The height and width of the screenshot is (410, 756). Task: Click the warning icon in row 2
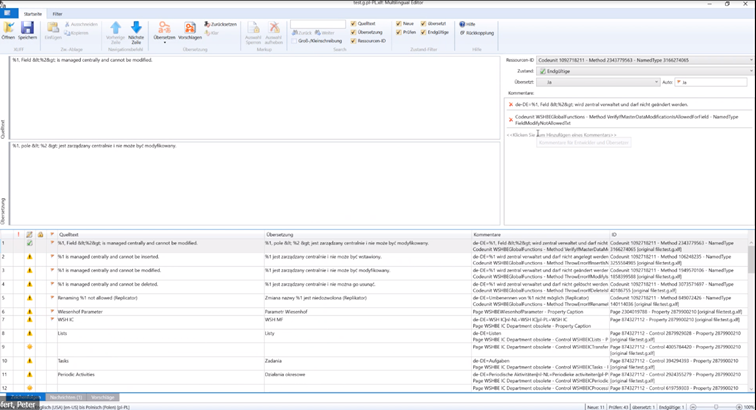point(29,257)
